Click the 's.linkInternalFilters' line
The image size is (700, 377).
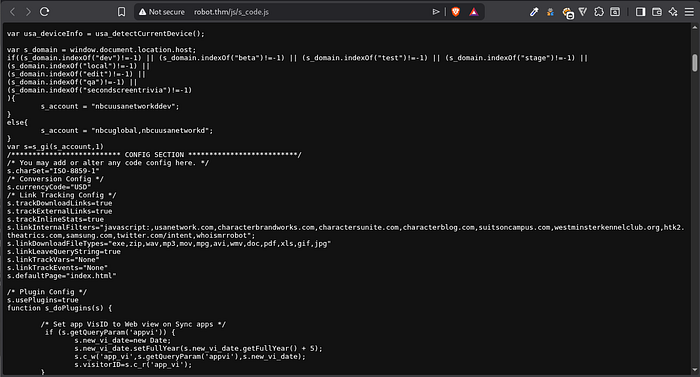tap(346, 231)
